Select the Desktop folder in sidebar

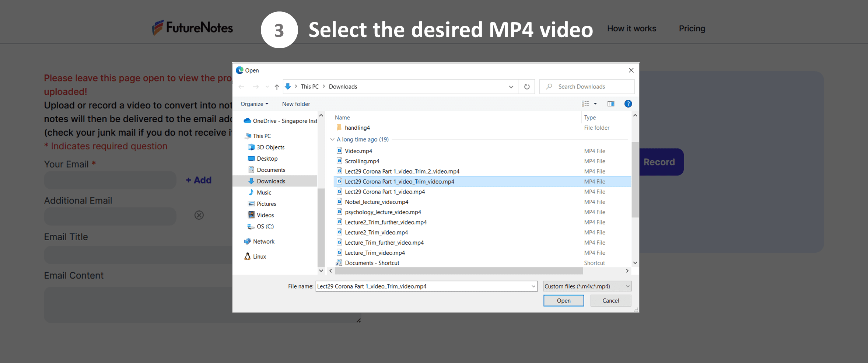[267, 158]
